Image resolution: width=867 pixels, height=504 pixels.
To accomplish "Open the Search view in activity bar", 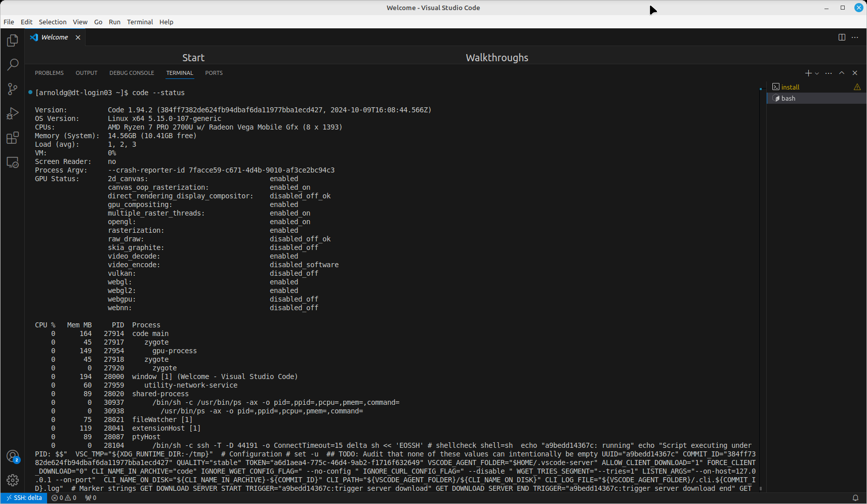I will pos(13,65).
